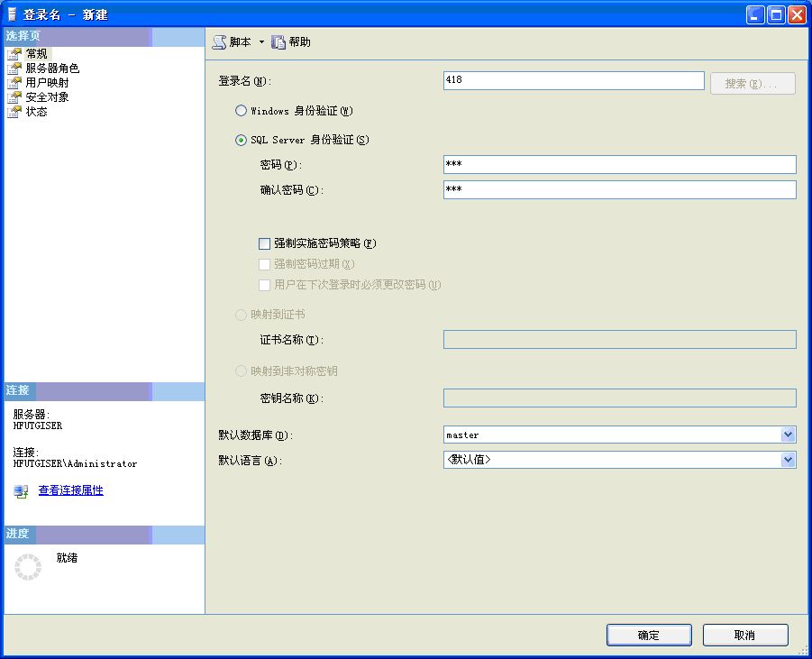Open the 默认数据库 master dropdown
This screenshot has width=812, height=659.
click(x=789, y=435)
